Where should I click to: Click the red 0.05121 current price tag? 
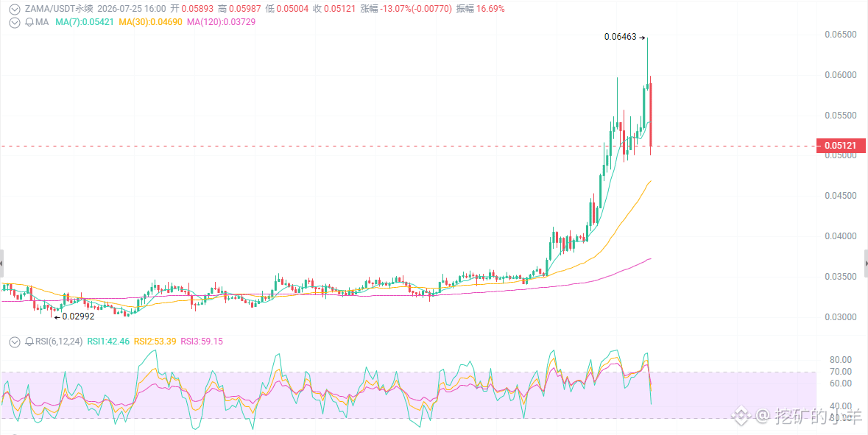[x=840, y=146]
